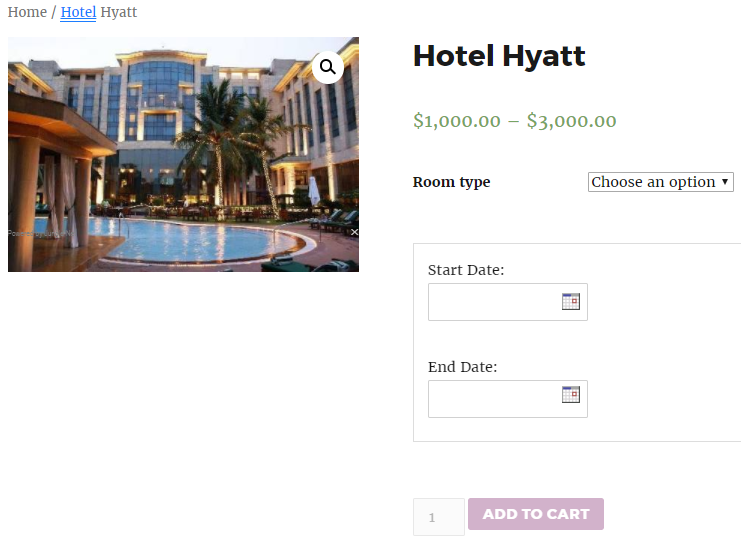Click the Hotel Hyatt product title

499,56
